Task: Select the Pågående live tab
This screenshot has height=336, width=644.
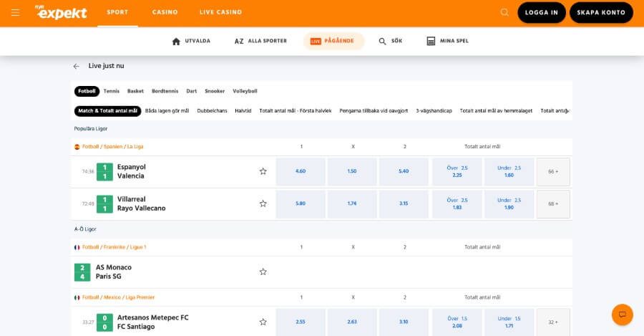Action: tap(333, 41)
